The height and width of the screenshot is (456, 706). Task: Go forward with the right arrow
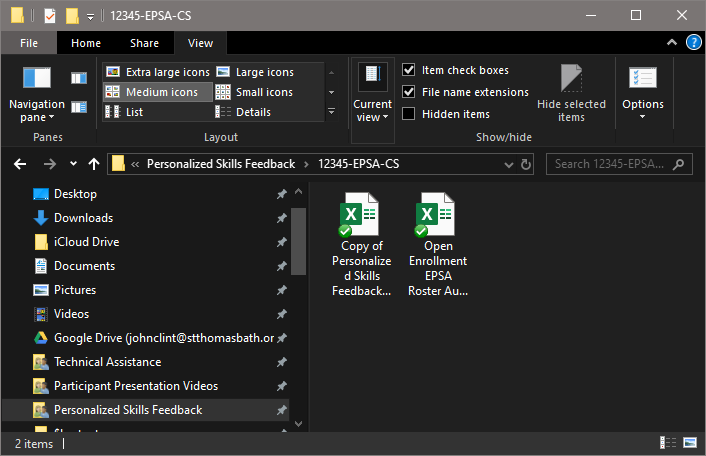[50, 164]
